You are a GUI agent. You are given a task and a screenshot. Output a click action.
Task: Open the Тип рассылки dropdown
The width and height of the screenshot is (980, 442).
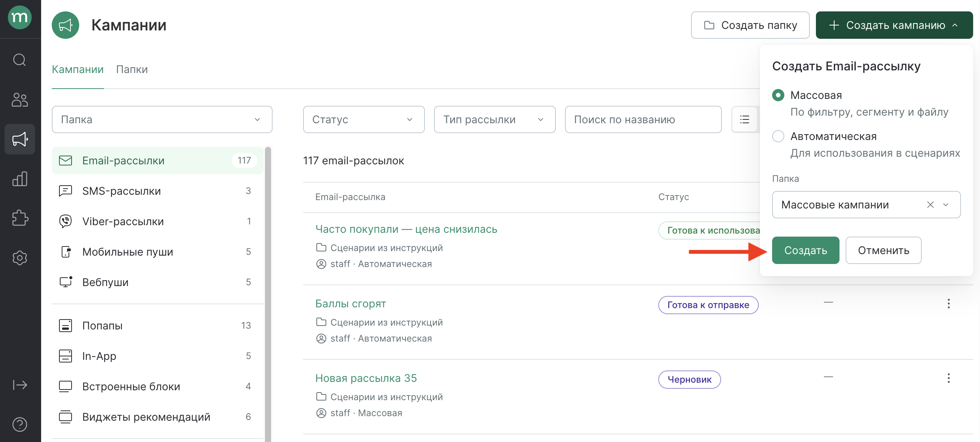coord(495,119)
